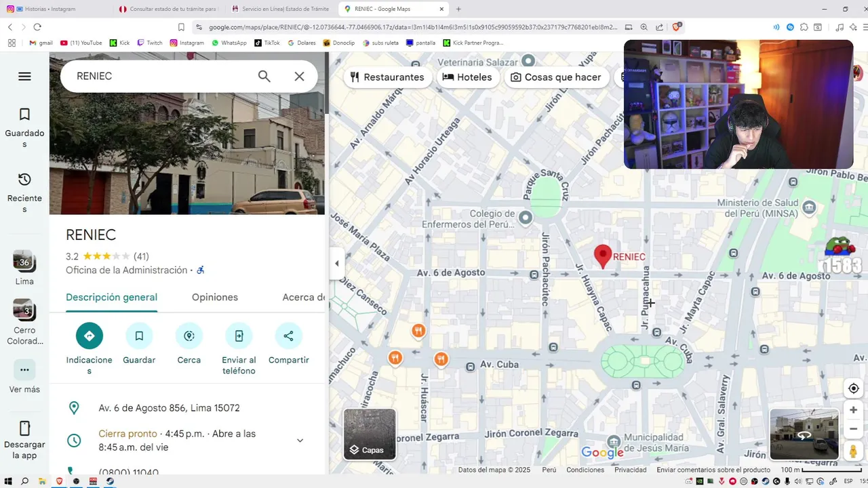Open Recientes history in sidebar
Screen dimensions: 868x488
(24, 192)
